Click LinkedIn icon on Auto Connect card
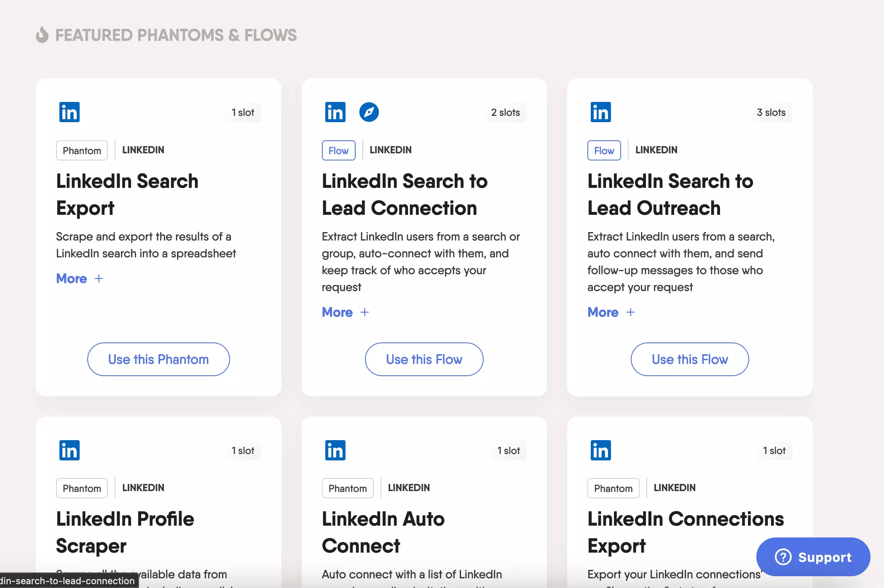This screenshot has width=884, height=588. [335, 450]
